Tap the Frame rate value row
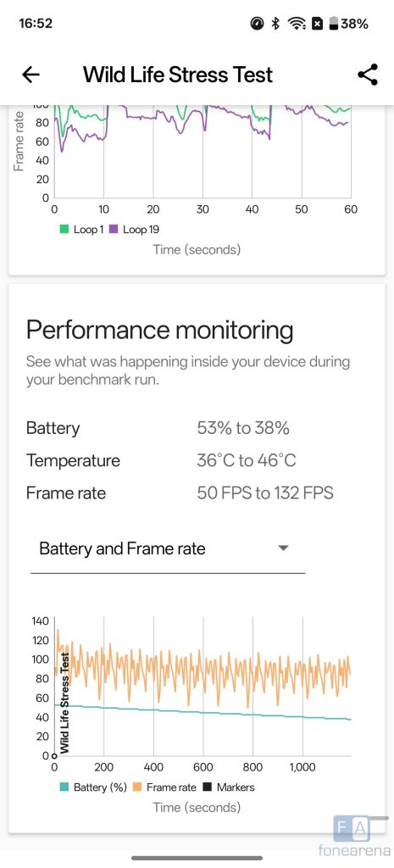The height and width of the screenshot is (868, 394). pyautogui.click(x=180, y=492)
